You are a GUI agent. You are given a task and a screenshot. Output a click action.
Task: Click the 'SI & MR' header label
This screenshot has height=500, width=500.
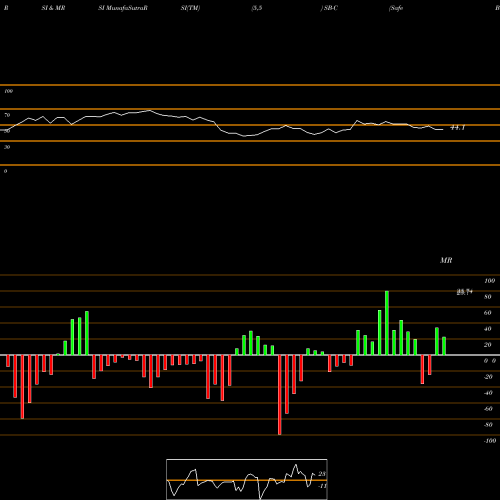click(x=53, y=8)
